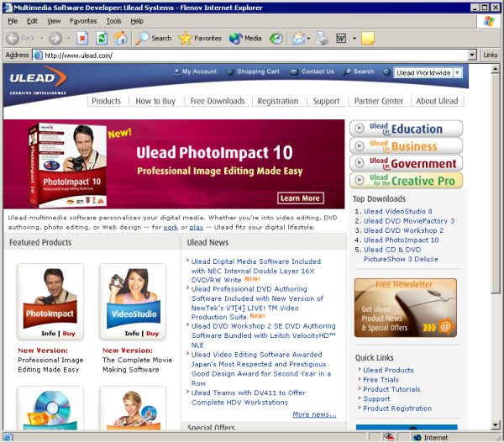The height and width of the screenshot is (443, 504).
Task: Click the play icon beside Creative Pro
Action: coord(359,180)
